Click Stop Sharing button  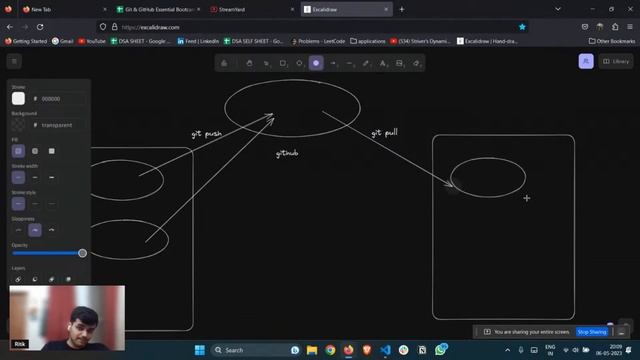point(592,332)
